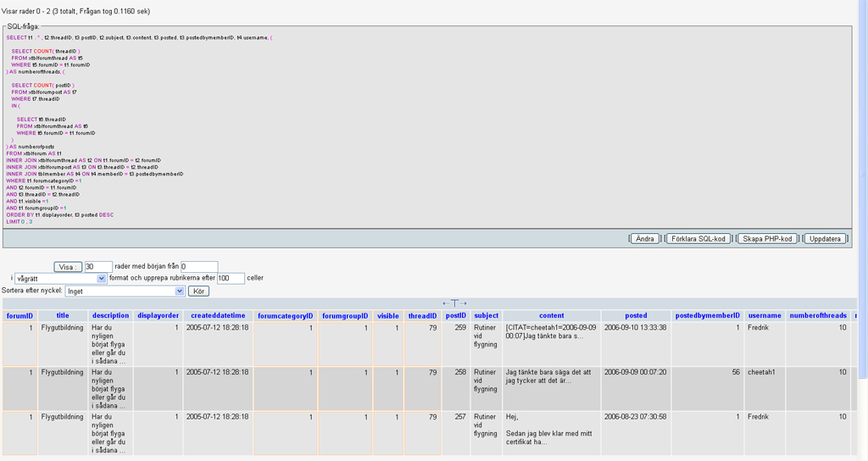Select the username cell cheetah1
The height and width of the screenshot is (461, 868).
(x=765, y=389)
